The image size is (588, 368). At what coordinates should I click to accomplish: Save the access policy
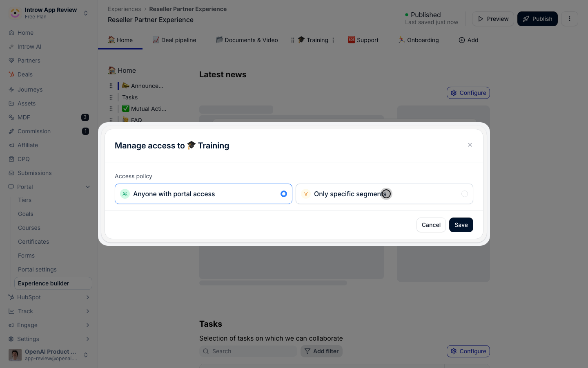click(461, 225)
